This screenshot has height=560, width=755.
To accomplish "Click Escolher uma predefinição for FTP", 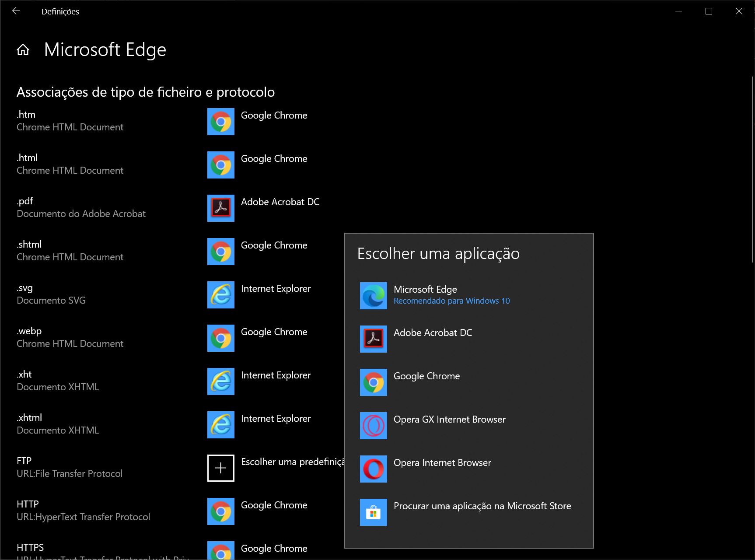I will [x=293, y=462].
